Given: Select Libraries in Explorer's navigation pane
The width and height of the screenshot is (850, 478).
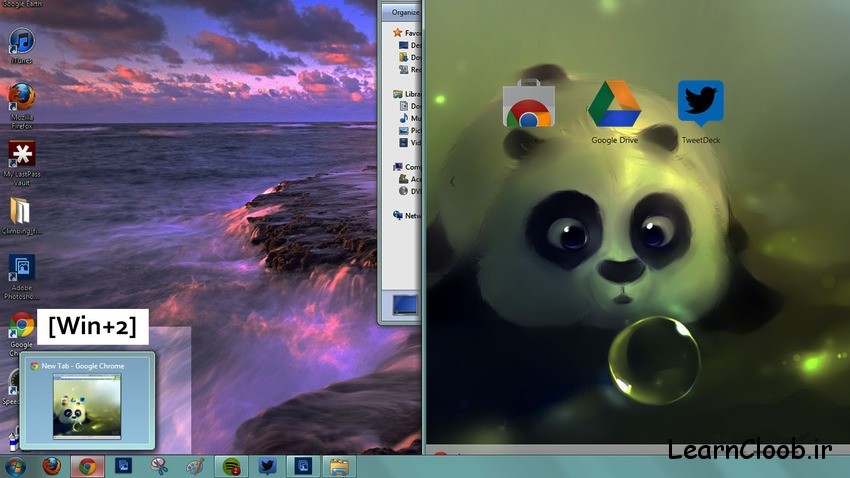Looking at the screenshot, I should pyautogui.click(x=407, y=94).
